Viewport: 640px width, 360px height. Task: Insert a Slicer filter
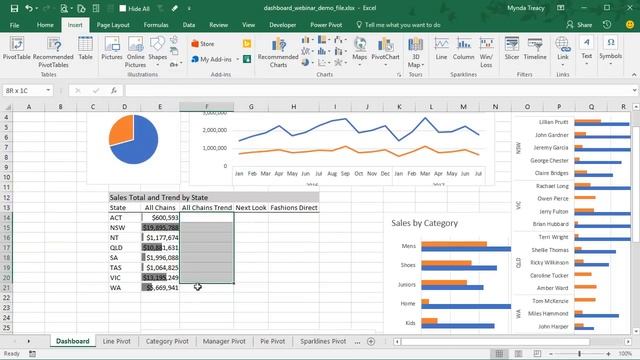(512, 49)
